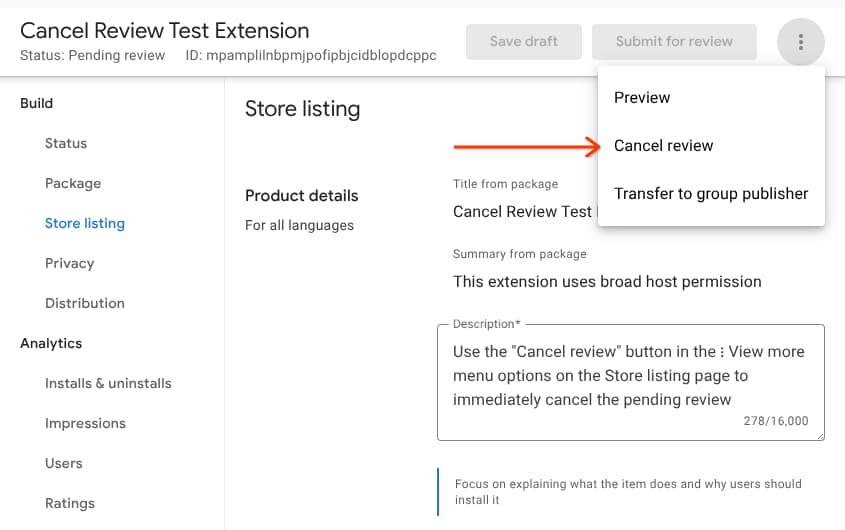Select Transfer to group publisher option
This screenshot has height=530, width=845.
711,194
